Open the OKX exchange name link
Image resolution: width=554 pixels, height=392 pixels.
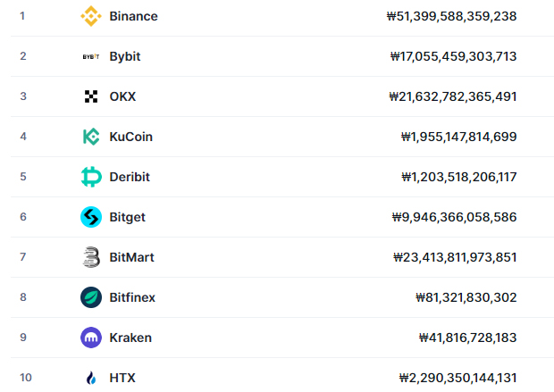pos(122,96)
